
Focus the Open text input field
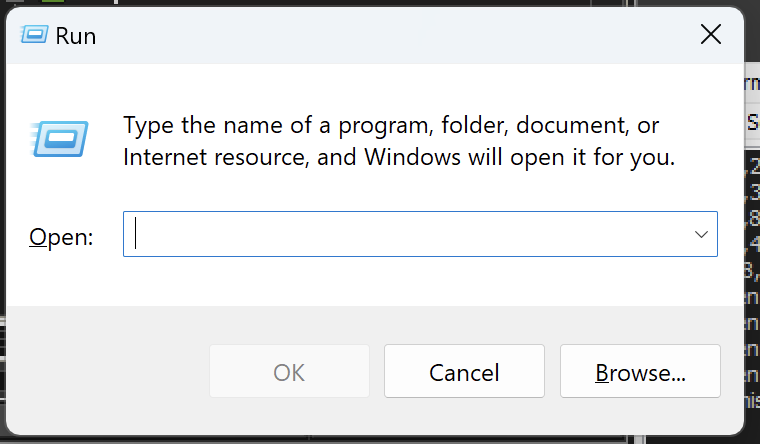(400, 234)
